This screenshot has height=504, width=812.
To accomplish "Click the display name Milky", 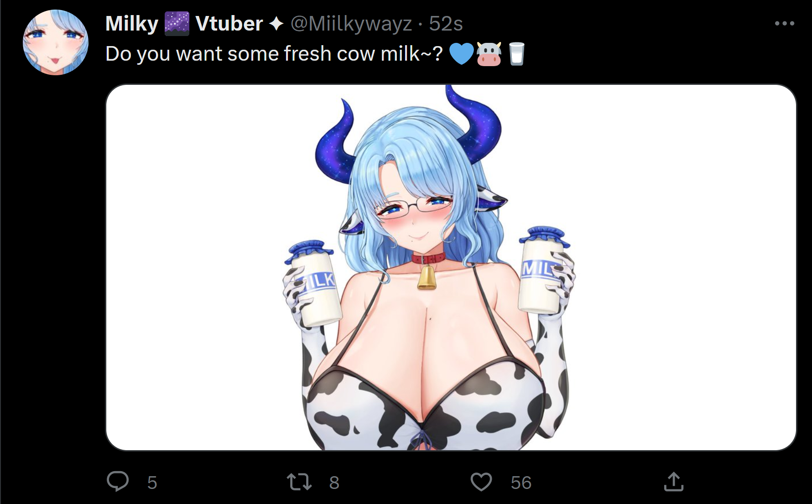I will [132, 24].
